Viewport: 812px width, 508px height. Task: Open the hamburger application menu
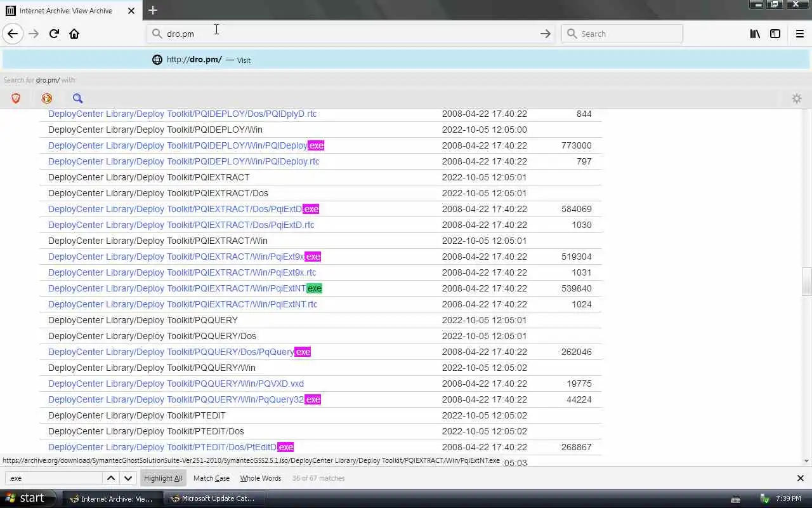tap(799, 34)
